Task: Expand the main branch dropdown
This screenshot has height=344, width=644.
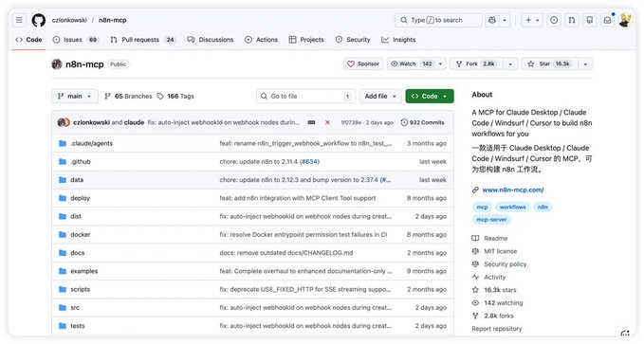Action: pos(75,96)
